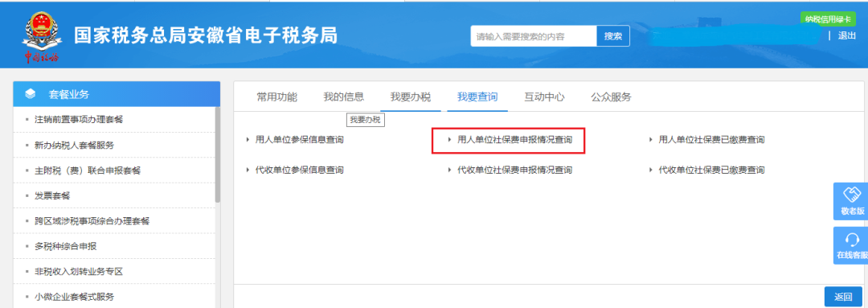Open the 互动中心 tab
Viewport: 868px width, 308px height.
coord(544,97)
